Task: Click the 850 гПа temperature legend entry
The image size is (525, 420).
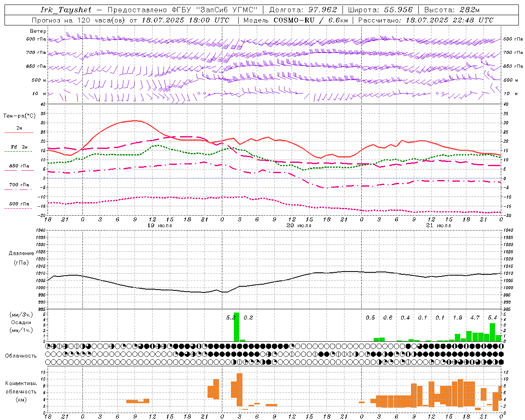Action: point(19,166)
